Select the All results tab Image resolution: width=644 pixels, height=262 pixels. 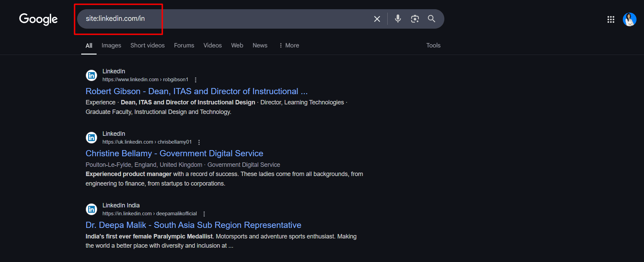coord(89,46)
